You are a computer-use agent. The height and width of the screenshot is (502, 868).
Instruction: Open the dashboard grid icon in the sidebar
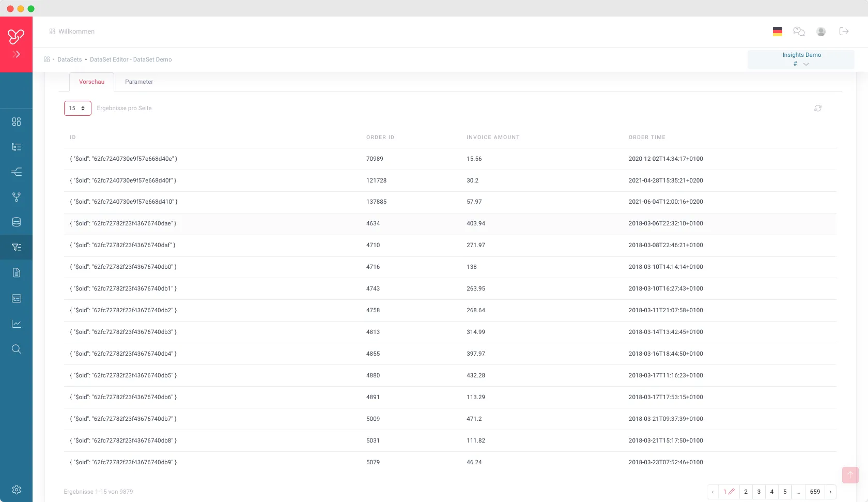click(x=17, y=121)
